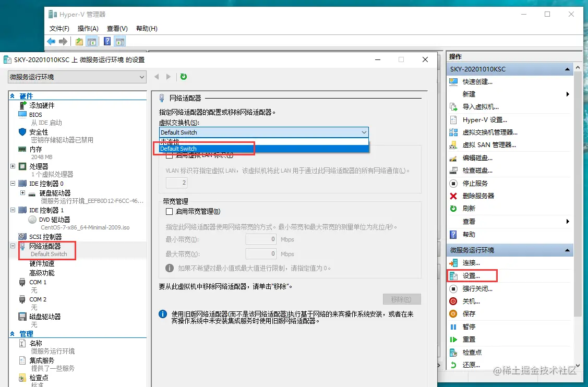The width and height of the screenshot is (588, 387).
Task: Click the Back arrow in Hyper-V Manager toolbar
Action: click(51, 41)
